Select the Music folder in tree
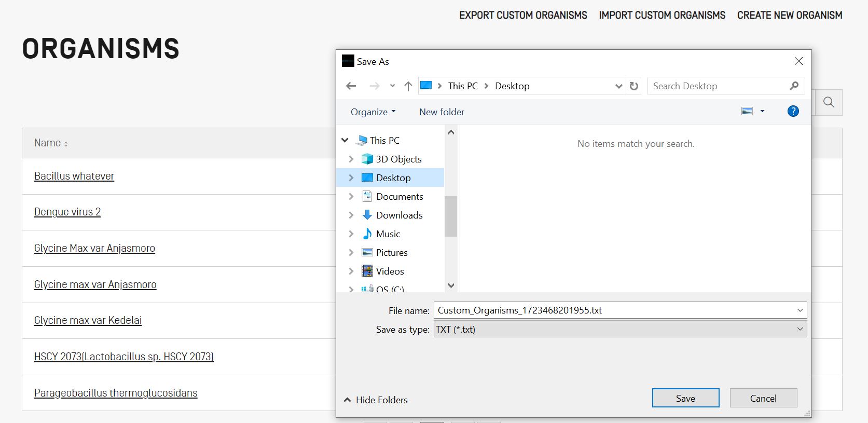 (x=388, y=234)
